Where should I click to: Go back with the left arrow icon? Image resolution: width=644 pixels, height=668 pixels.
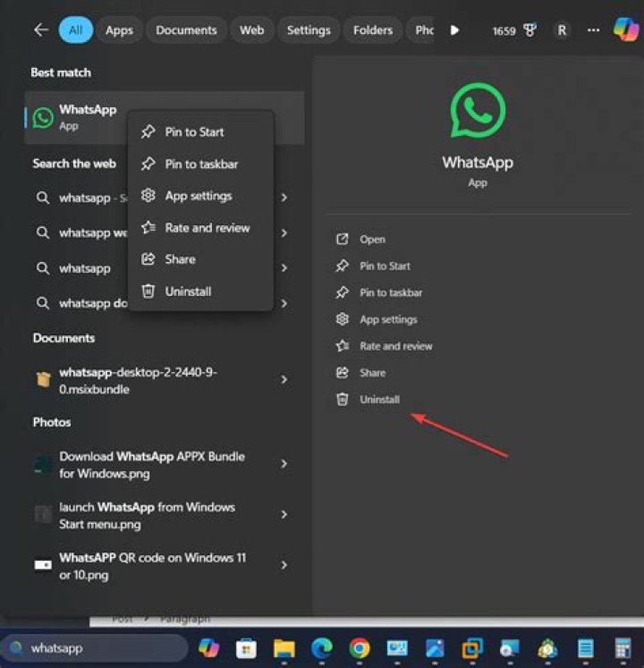click(41, 30)
